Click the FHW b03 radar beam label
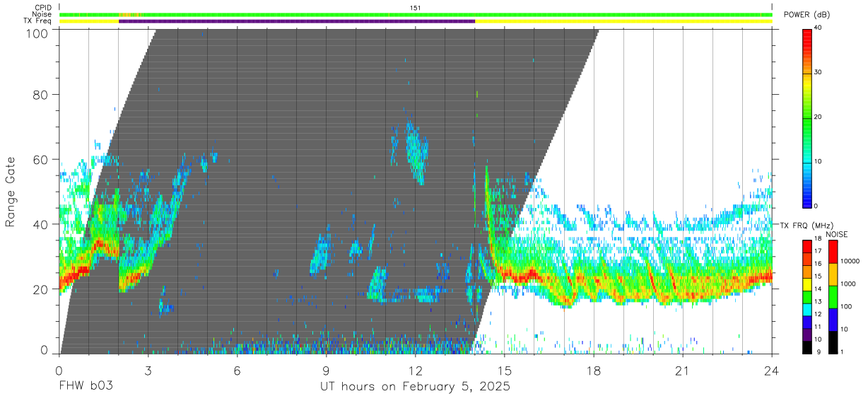This screenshot has width=868, height=401. (87, 387)
